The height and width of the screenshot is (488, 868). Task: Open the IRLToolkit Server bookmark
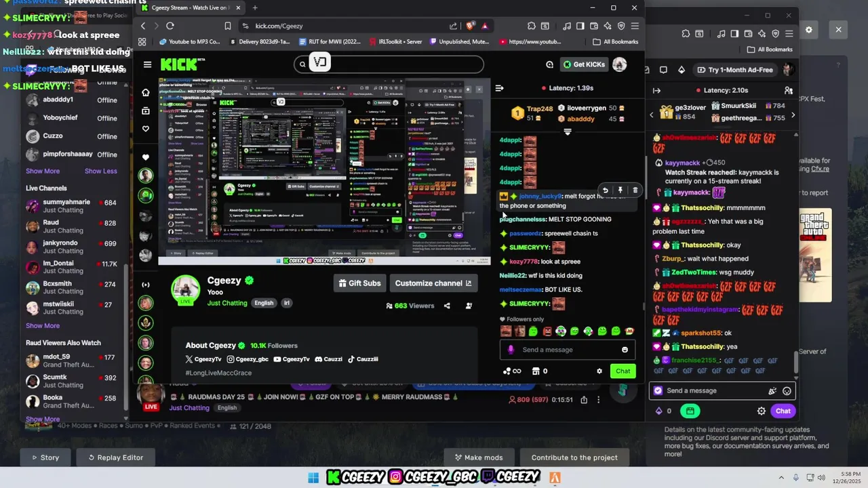coord(396,41)
